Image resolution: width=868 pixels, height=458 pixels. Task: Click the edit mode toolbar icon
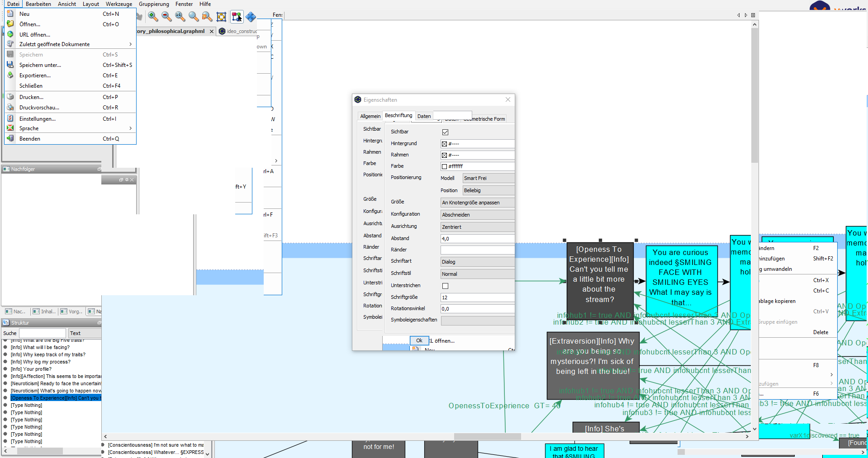coord(237,17)
